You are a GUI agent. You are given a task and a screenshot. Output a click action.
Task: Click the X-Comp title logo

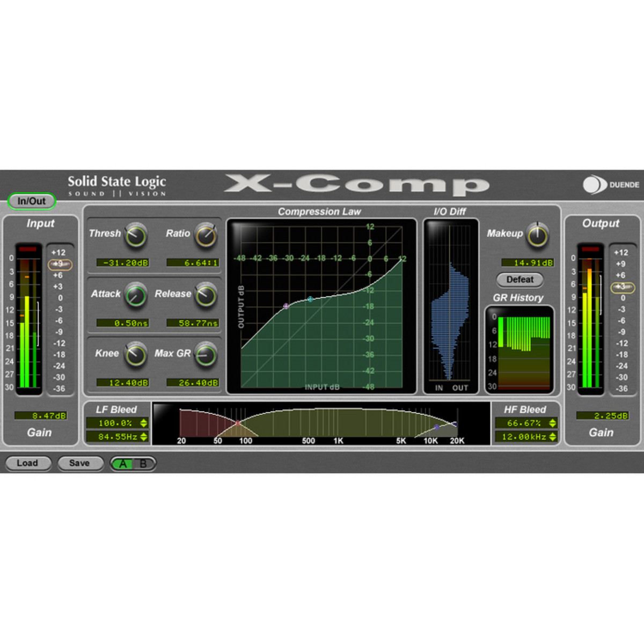point(357,184)
